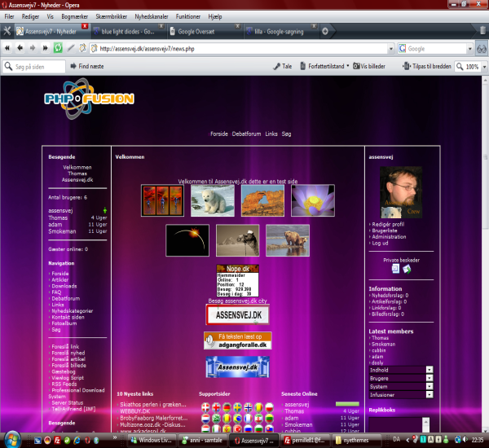The width and height of the screenshot is (489, 448).
Task: Click the send private message icon
Action: (x=407, y=269)
